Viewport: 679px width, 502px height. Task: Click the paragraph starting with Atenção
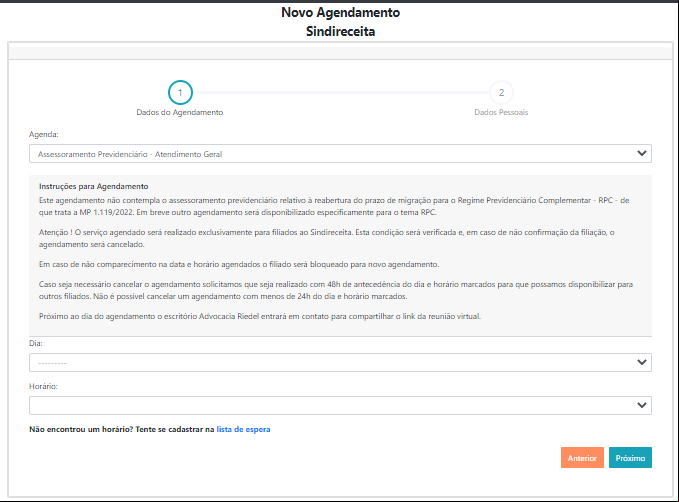tap(327, 238)
